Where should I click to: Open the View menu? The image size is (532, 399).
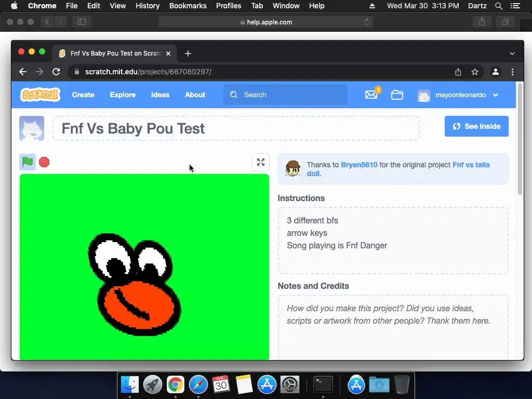(x=118, y=6)
